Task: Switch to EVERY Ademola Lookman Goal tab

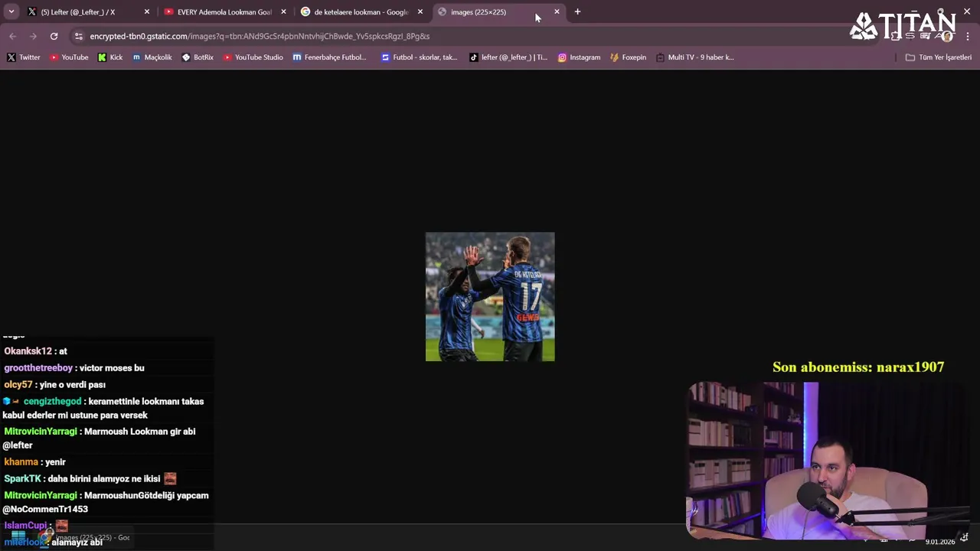Action: click(x=224, y=11)
